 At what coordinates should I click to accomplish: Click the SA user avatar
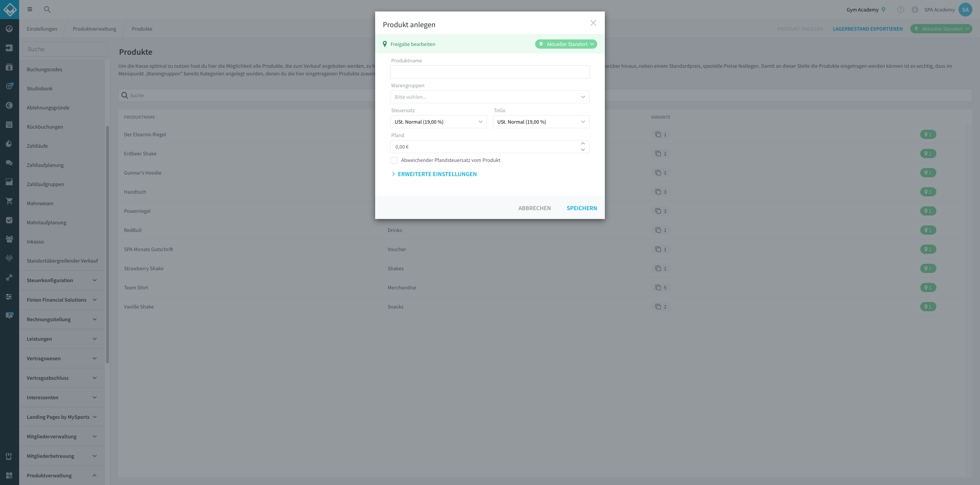pos(965,10)
